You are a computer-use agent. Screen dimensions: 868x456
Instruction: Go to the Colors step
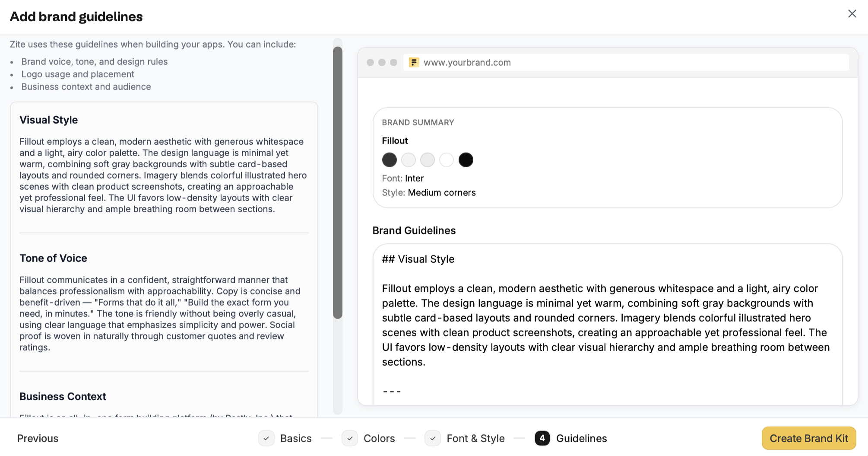pos(379,438)
